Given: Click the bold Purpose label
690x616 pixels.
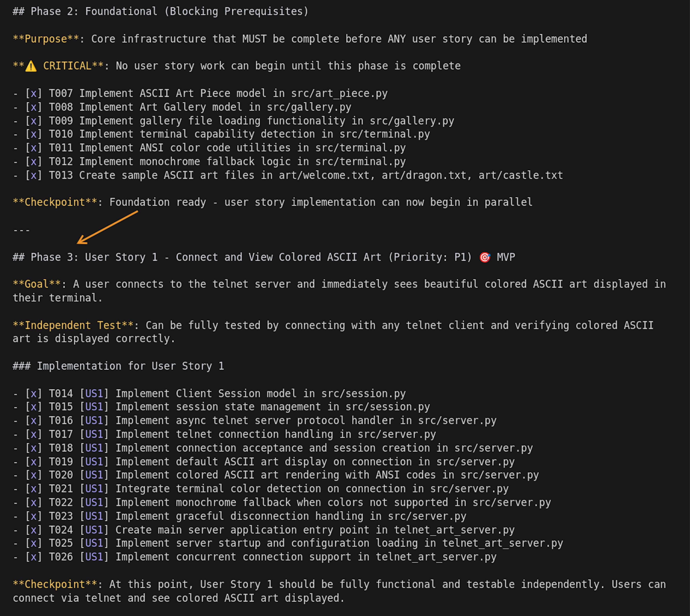Looking at the screenshot, I should click(46, 39).
